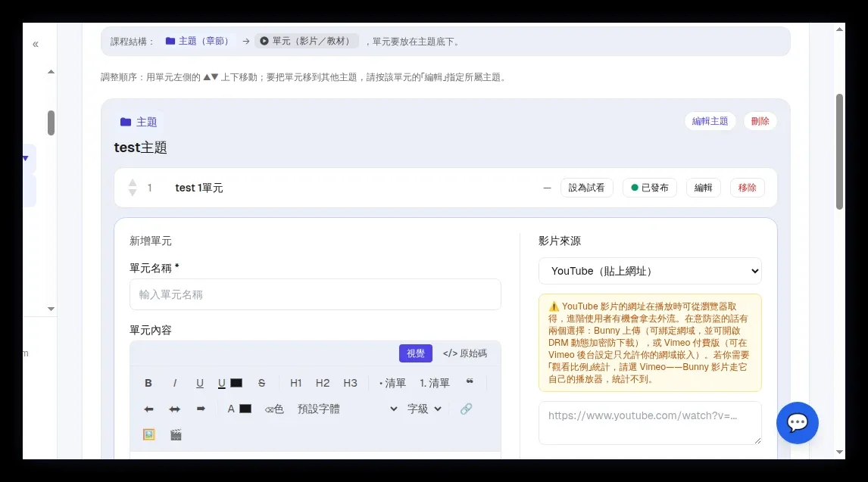Toggle bold formatting in unit content editor
This screenshot has height=482, width=868.
coord(148,383)
